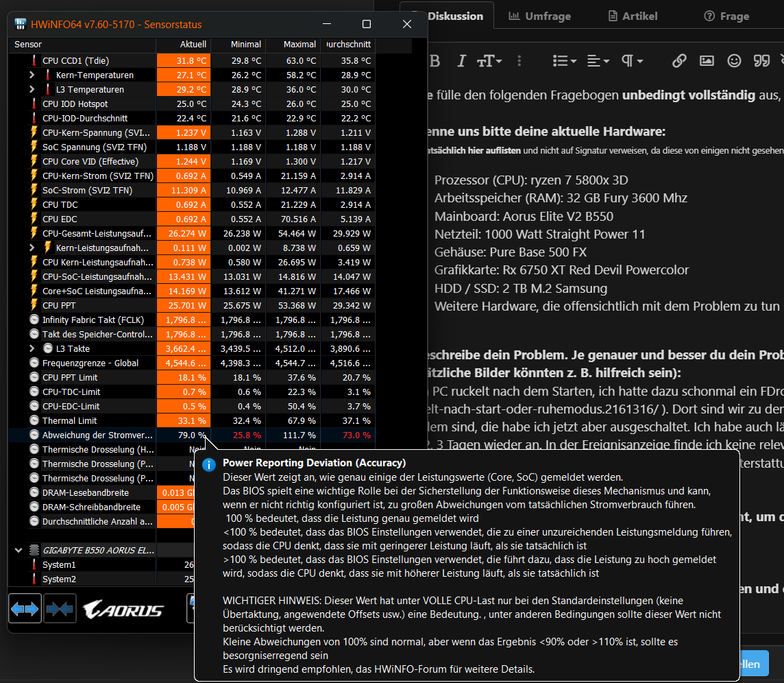Click the Prozessor (CPU) line in editor

[x=531, y=180]
